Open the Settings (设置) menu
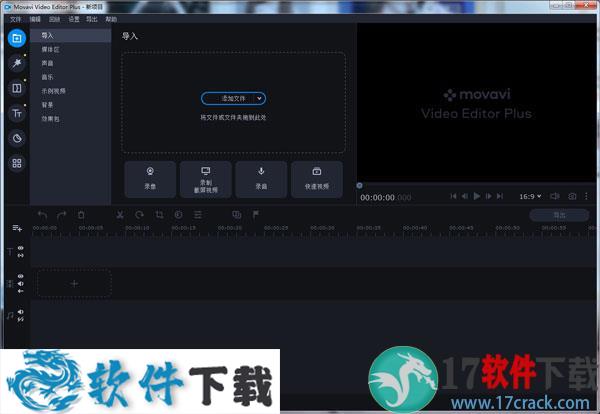 click(x=73, y=20)
